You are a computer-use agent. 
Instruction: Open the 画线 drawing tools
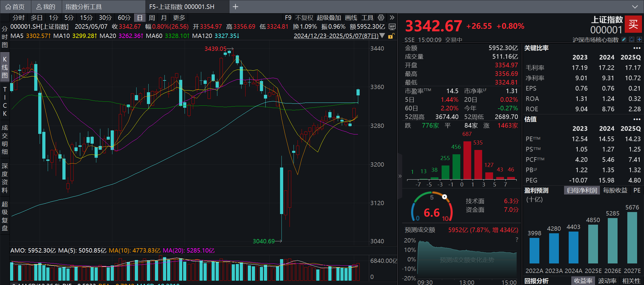(351, 18)
